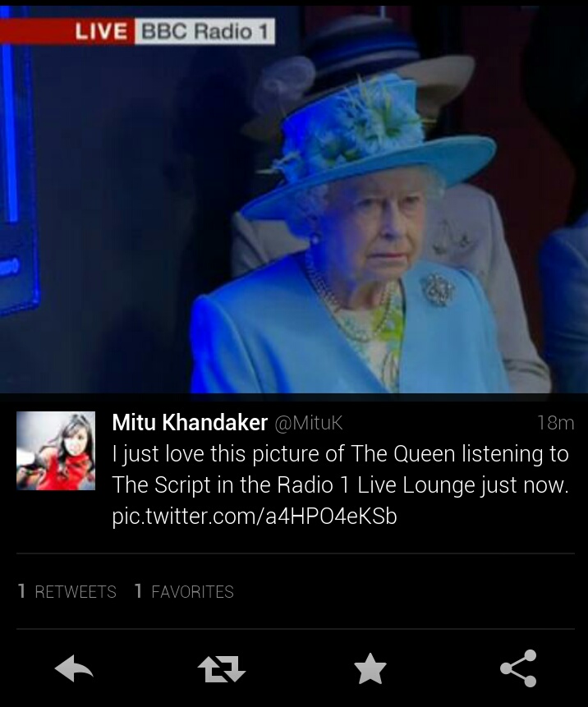Image resolution: width=588 pixels, height=707 pixels.
Task: Open the @MituK handle
Action: (x=309, y=423)
